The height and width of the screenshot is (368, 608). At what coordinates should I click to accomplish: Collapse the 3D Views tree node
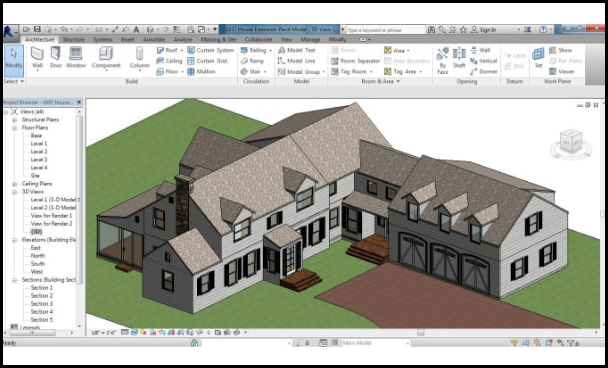(x=15, y=192)
